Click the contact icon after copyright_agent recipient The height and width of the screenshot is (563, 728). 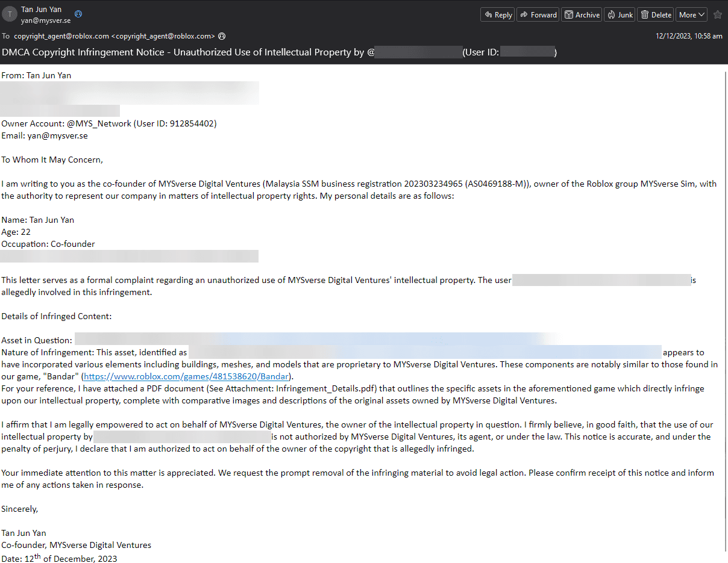(x=222, y=36)
